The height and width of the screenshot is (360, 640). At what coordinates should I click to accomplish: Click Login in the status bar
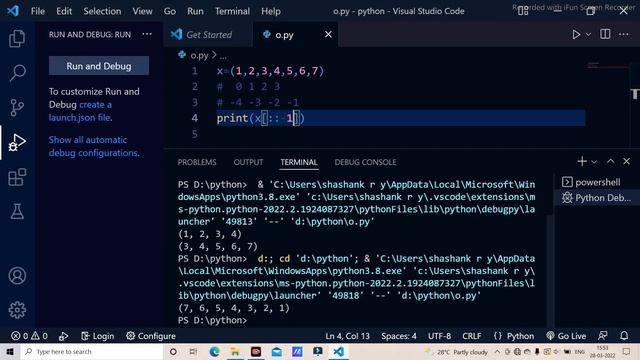click(98, 336)
